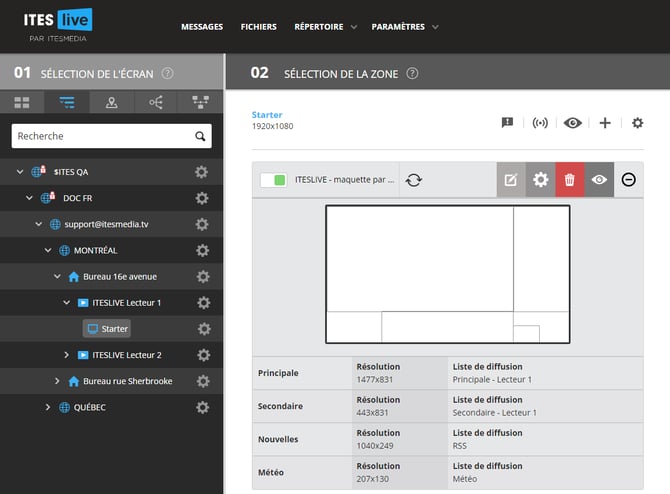Collapse the Bureau 16e avenue node

[57, 276]
